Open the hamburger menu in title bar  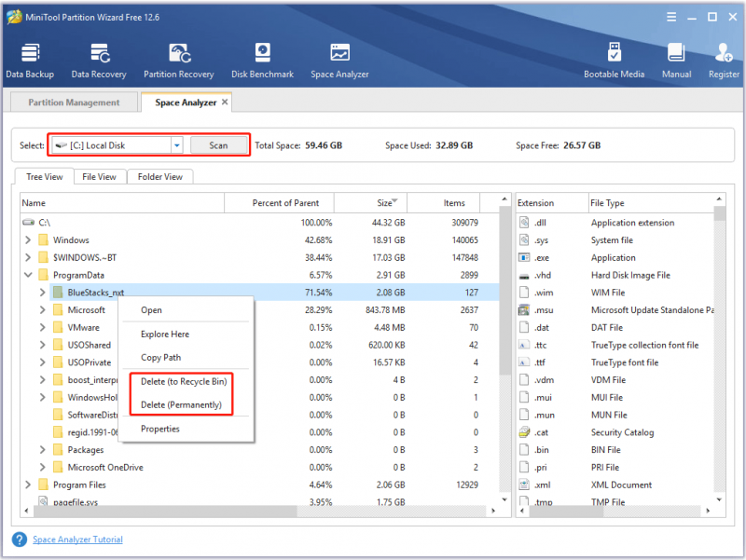pyautogui.click(x=671, y=17)
